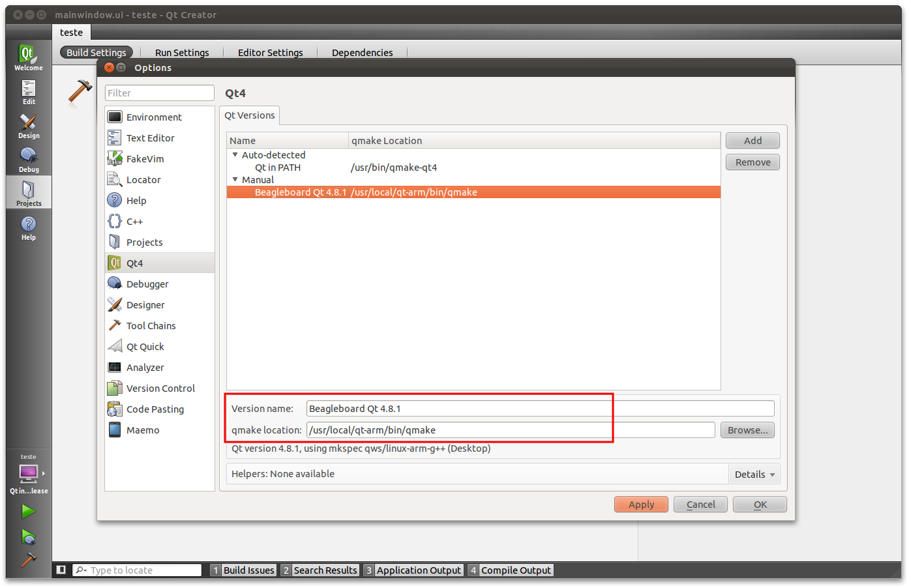911x588 pixels.
Task: Switch to Design mode icon
Action: point(28,126)
